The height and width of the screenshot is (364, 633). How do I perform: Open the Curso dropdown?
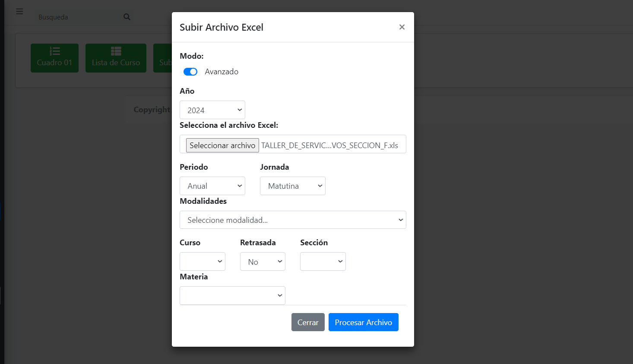[x=203, y=261]
